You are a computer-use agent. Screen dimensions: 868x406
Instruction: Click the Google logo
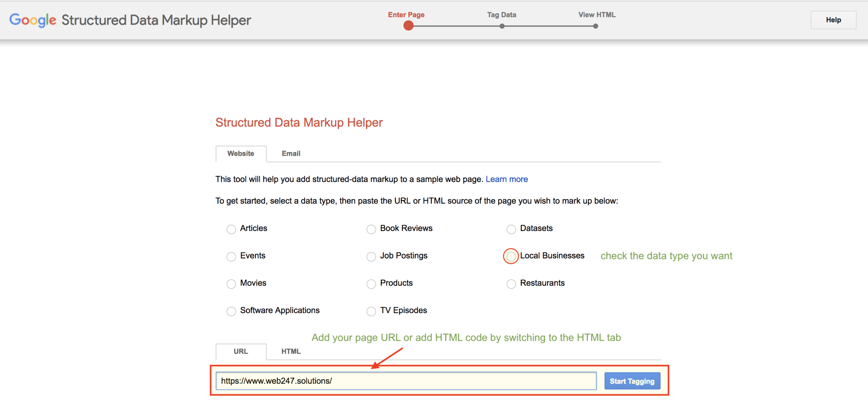pos(33,20)
